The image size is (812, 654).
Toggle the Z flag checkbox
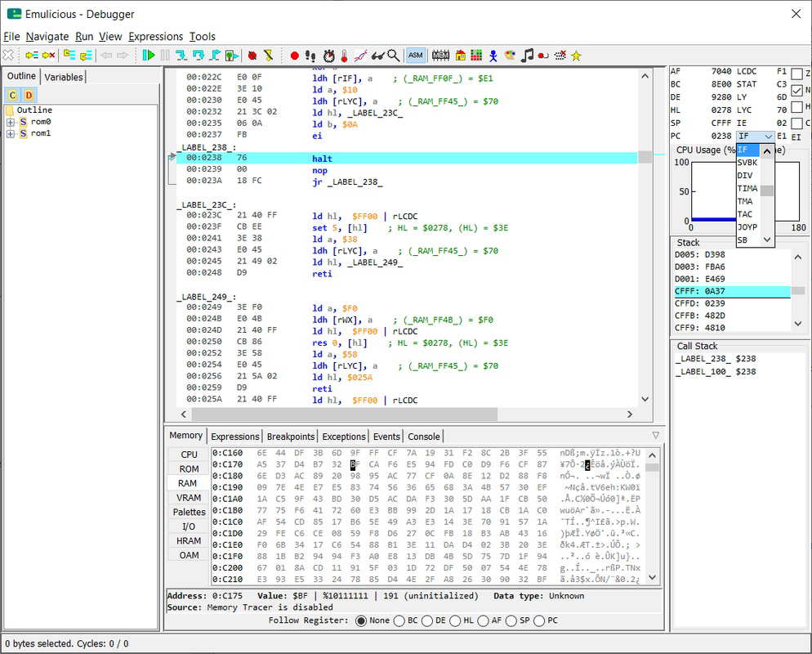point(797,74)
